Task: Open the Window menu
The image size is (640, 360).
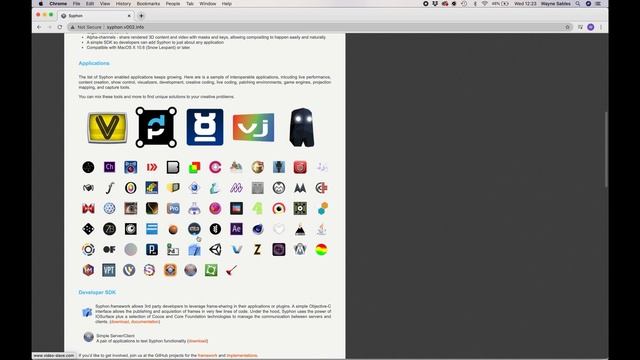Action: coord(208,4)
